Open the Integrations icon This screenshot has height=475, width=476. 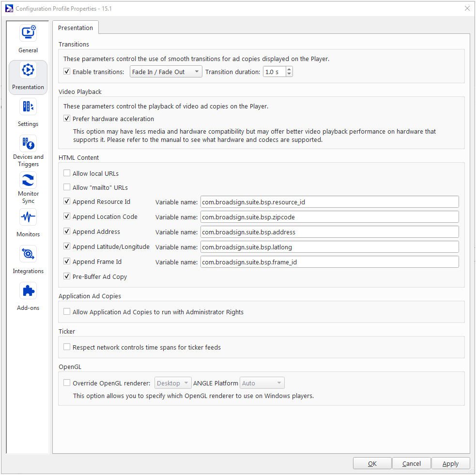click(28, 254)
